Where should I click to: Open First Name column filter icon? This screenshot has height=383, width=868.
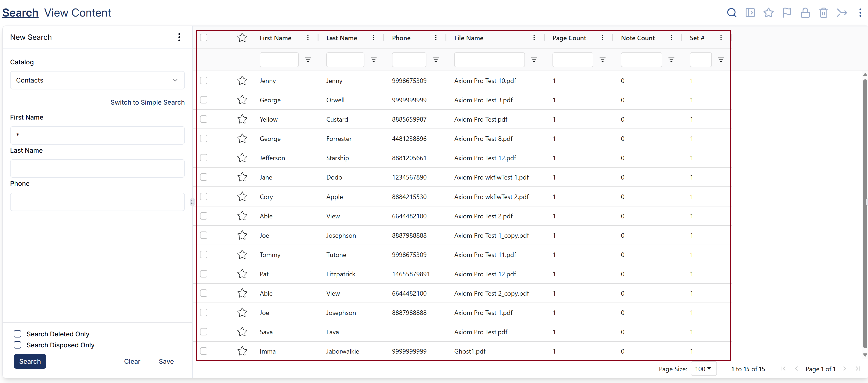308,60
